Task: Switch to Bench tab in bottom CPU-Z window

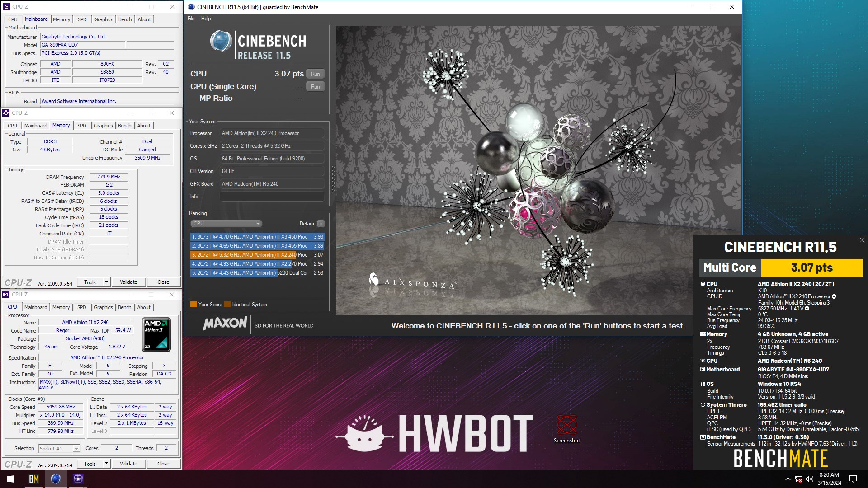Action: [124, 307]
